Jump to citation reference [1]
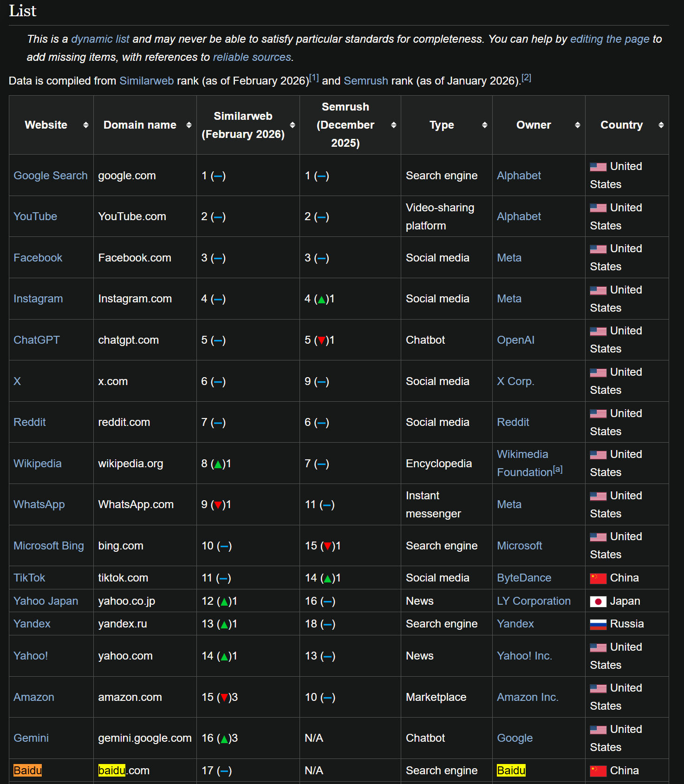 (x=314, y=78)
